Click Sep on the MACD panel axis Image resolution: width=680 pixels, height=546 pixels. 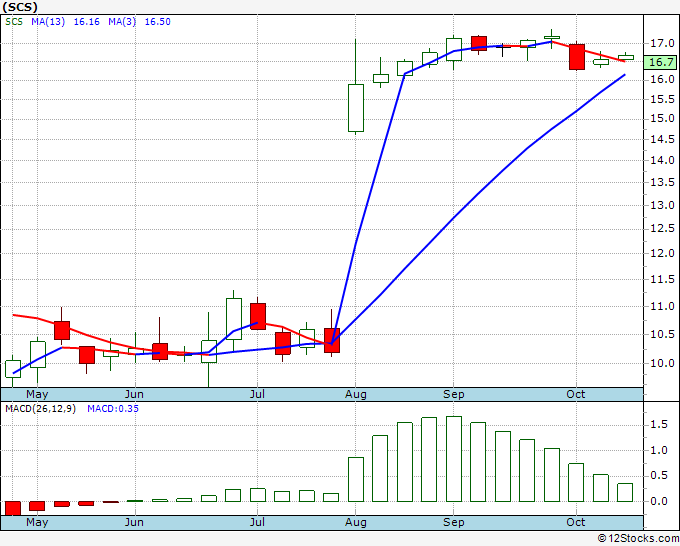coord(454,522)
